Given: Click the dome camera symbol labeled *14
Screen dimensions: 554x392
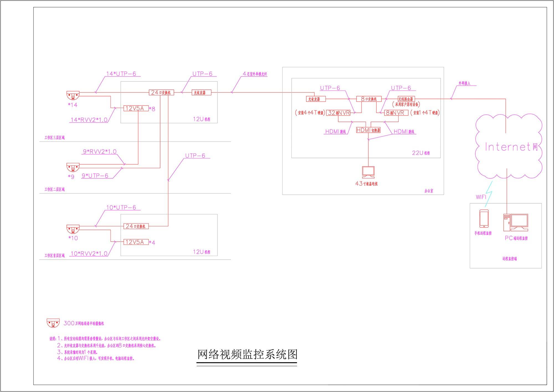Looking at the screenshot, I should (73, 96).
